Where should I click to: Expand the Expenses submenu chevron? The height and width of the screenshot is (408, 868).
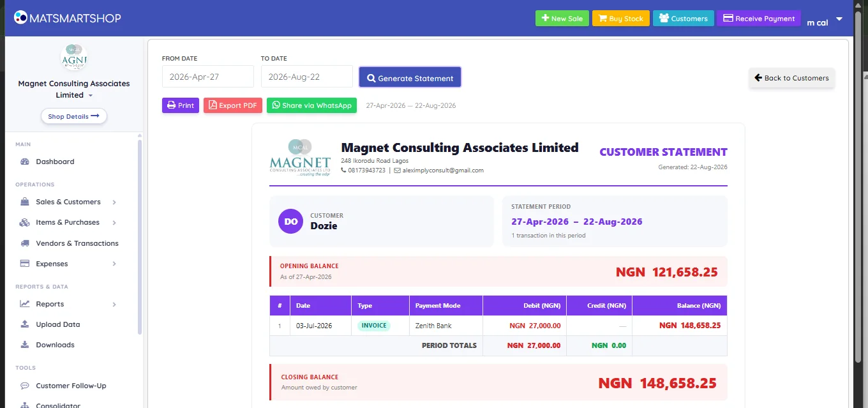tap(114, 264)
